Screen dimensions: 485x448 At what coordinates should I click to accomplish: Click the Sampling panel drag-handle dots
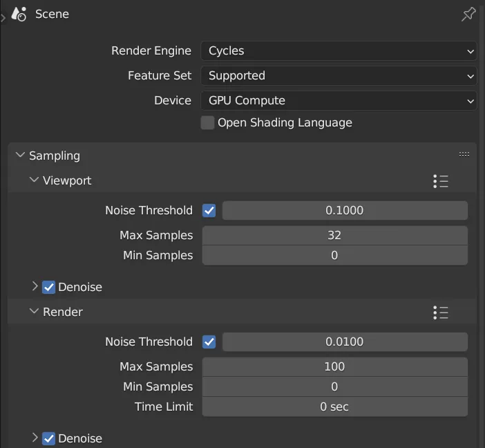point(464,154)
